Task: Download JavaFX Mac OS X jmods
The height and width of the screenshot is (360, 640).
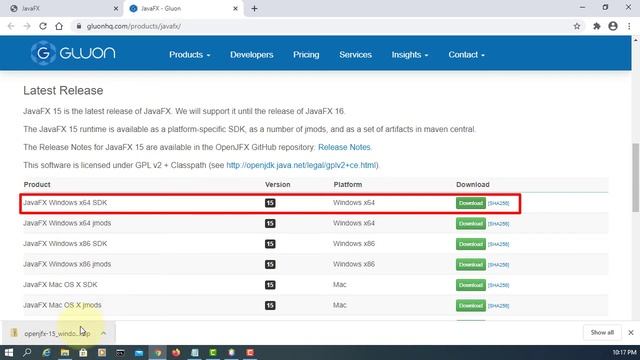Action: pyautogui.click(x=471, y=305)
